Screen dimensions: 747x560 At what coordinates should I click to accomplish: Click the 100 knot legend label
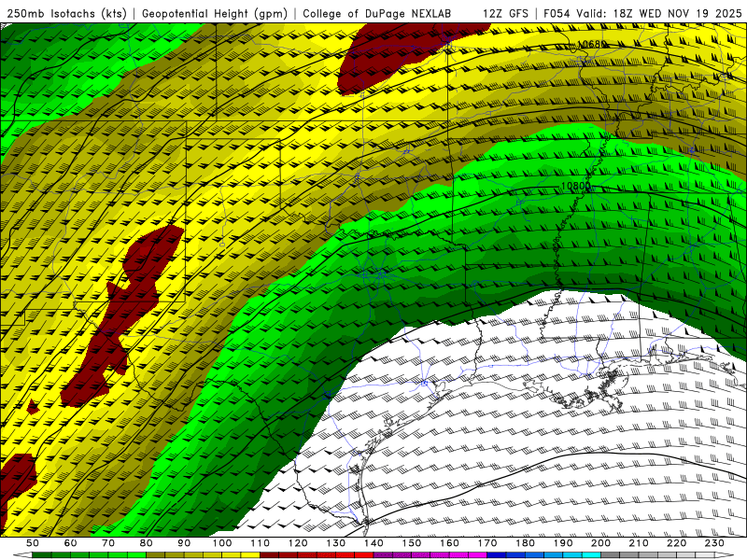[x=222, y=543]
